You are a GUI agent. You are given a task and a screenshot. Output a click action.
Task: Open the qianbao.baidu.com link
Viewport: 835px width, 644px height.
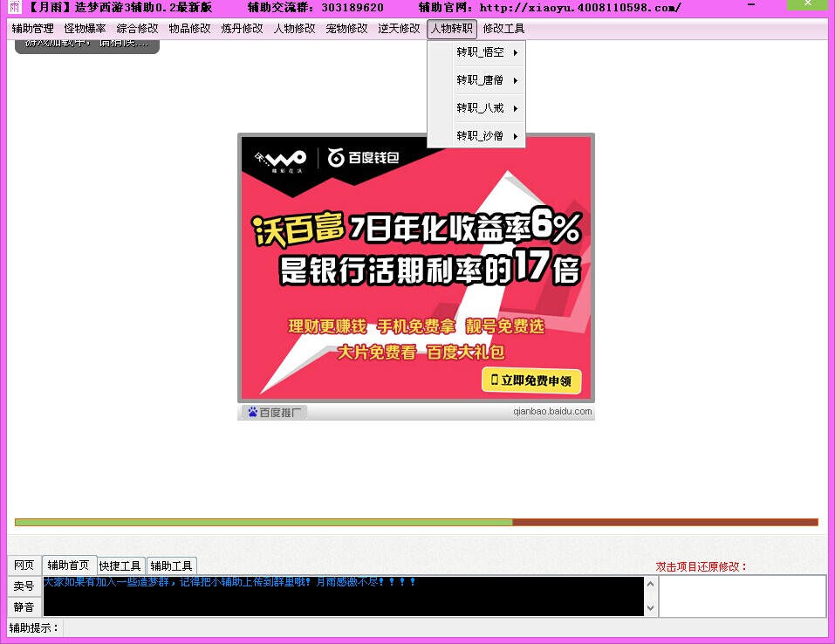(552, 411)
